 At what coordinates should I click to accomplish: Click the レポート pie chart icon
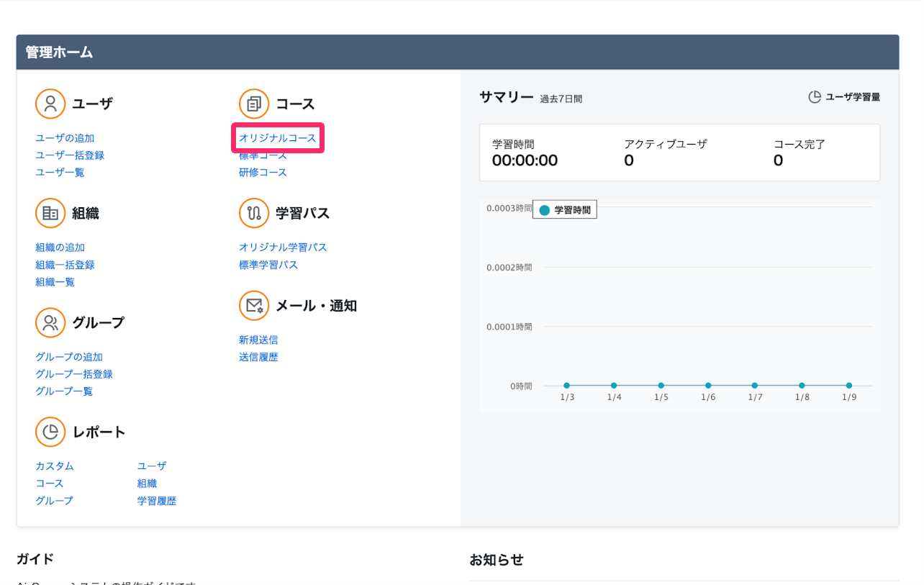click(x=50, y=432)
